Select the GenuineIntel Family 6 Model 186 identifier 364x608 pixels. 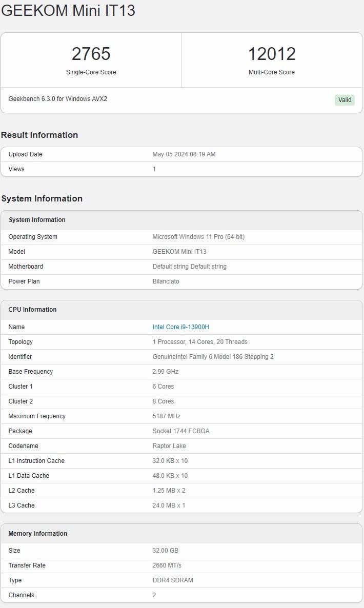pyautogui.click(x=213, y=357)
